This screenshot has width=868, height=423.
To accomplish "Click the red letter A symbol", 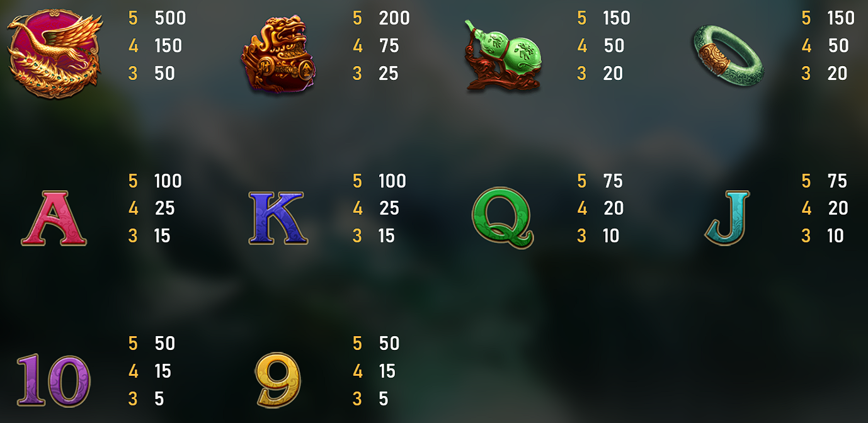I will point(54,219).
